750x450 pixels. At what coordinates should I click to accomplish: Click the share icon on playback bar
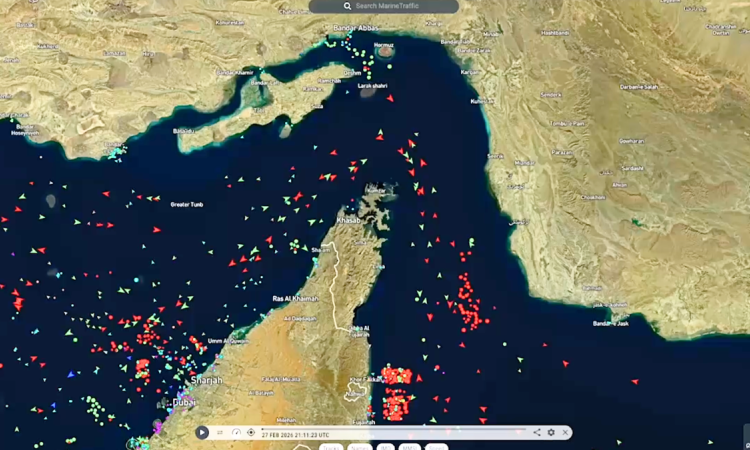537,433
